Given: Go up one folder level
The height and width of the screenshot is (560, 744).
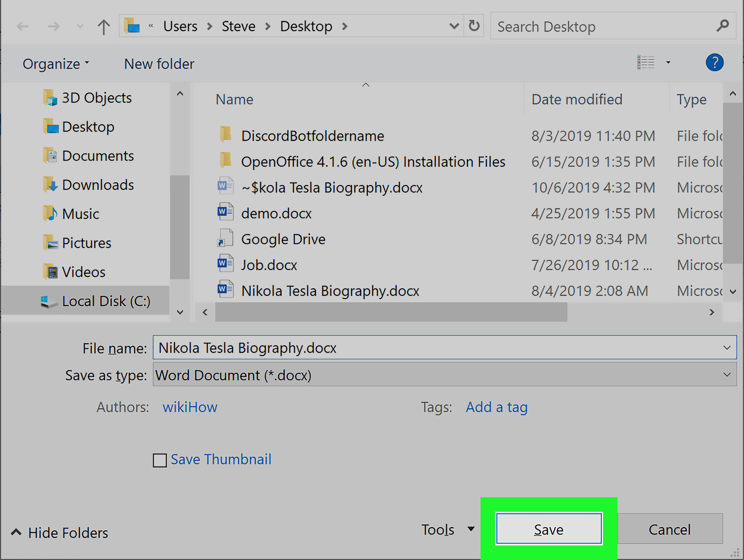Looking at the screenshot, I should point(104,26).
